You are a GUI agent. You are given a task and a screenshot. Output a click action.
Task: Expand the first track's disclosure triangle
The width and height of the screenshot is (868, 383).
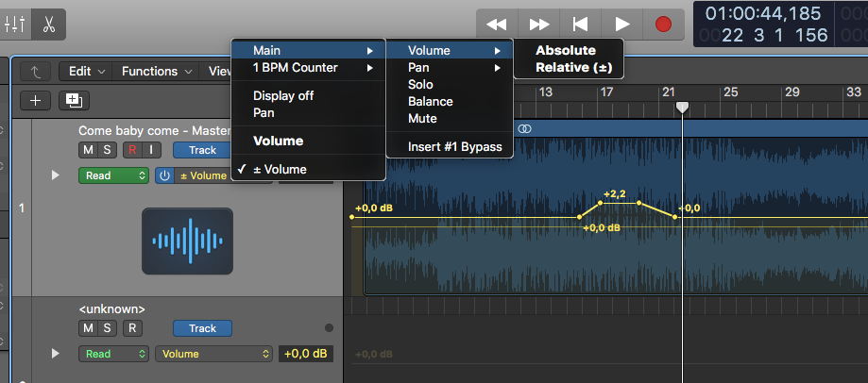55,175
